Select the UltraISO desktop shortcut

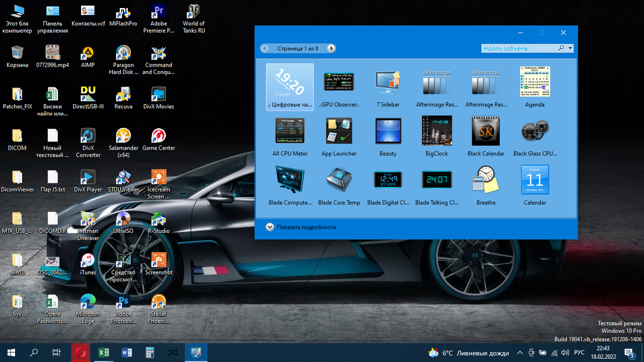tap(123, 223)
